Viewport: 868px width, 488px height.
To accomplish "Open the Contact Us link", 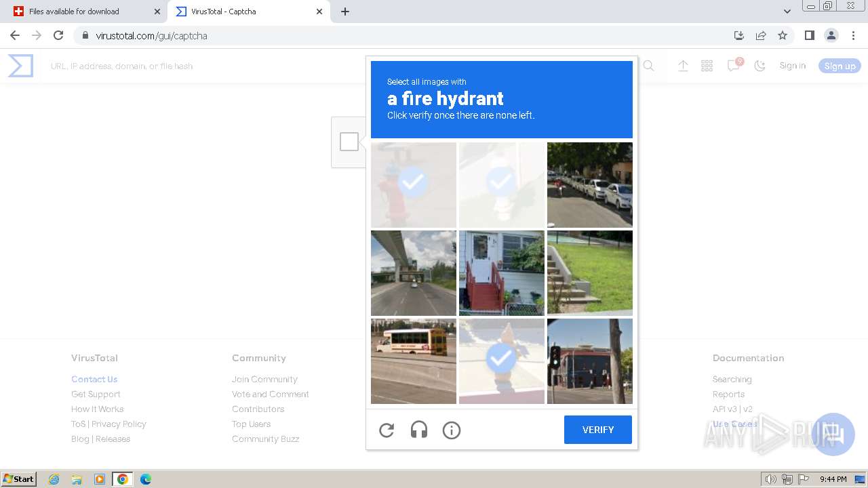I will pos(94,379).
